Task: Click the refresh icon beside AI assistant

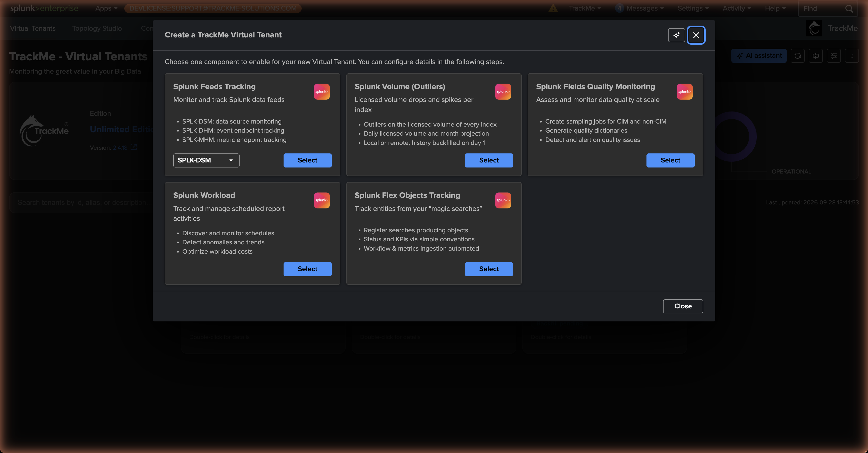Action: (797, 56)
